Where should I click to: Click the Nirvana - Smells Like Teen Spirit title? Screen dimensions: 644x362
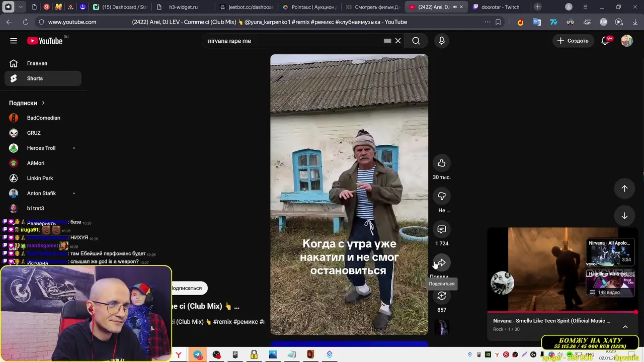[551, 321]
